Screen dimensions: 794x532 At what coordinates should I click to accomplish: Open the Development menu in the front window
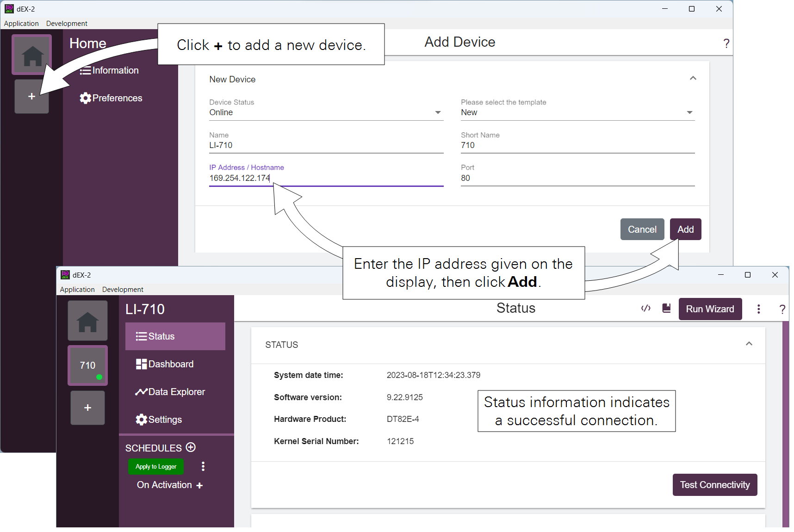point(123,290)
